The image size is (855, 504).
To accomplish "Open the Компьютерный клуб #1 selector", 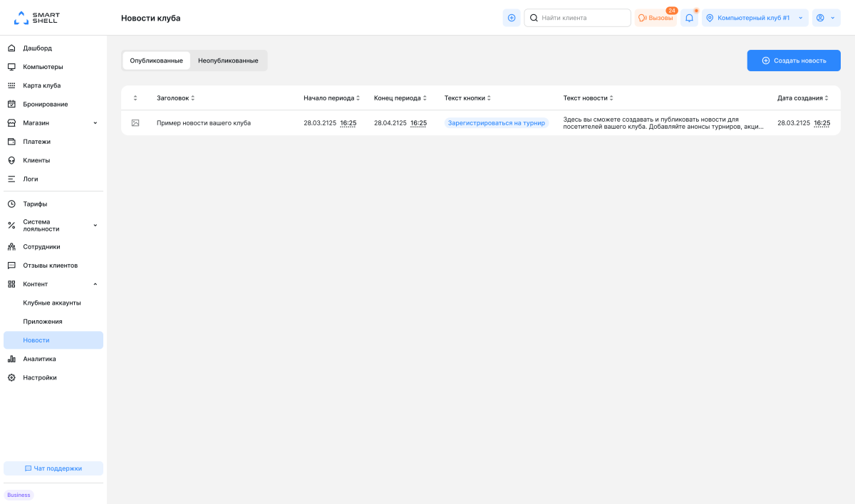I will coord(755,18).
